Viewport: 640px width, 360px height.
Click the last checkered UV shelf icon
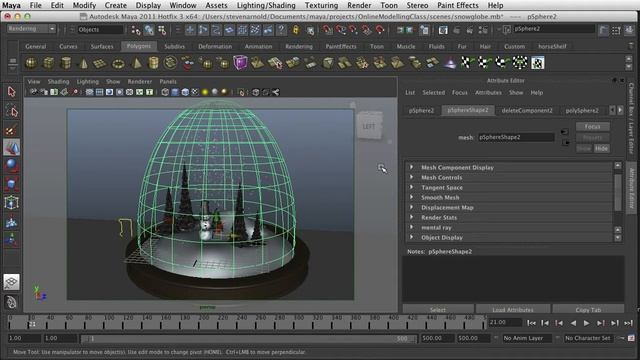pos(538,63)
